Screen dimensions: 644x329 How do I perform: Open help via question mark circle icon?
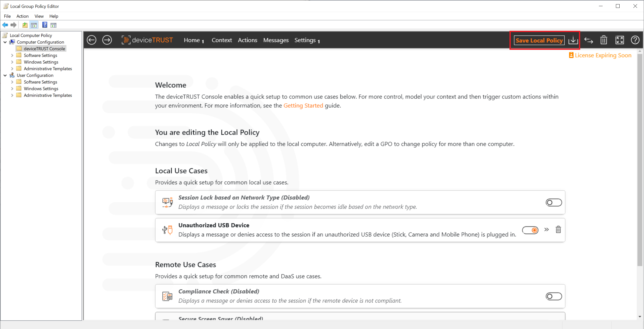[635, 40]
